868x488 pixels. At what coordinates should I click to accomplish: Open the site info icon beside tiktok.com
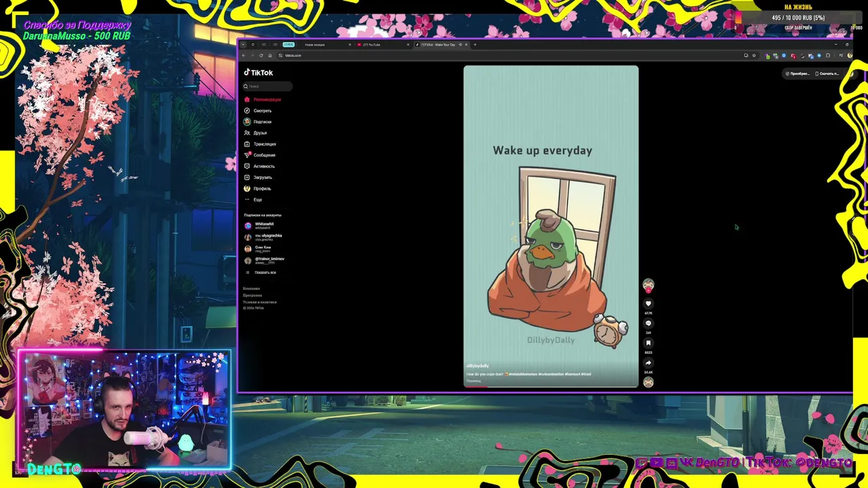click(280, 56)
